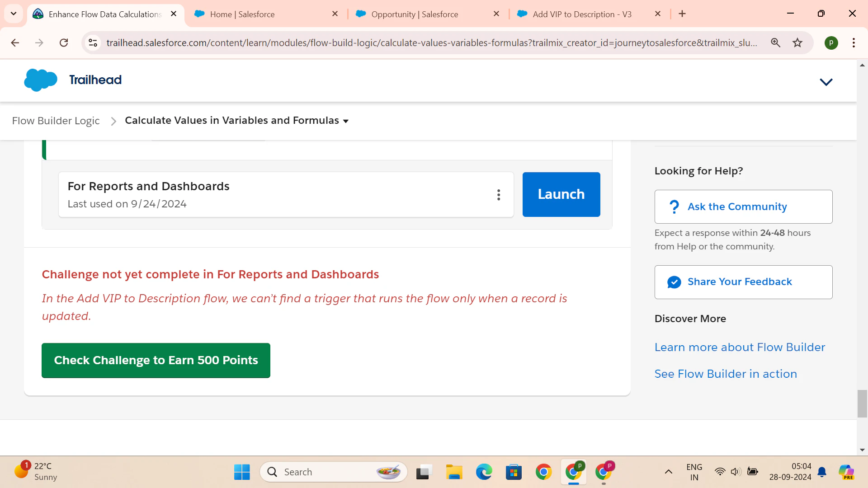Click the Flow Builder Logic breadcrumb
The width and height of the screenshot is (868, 488).
[x=56, y=121]
